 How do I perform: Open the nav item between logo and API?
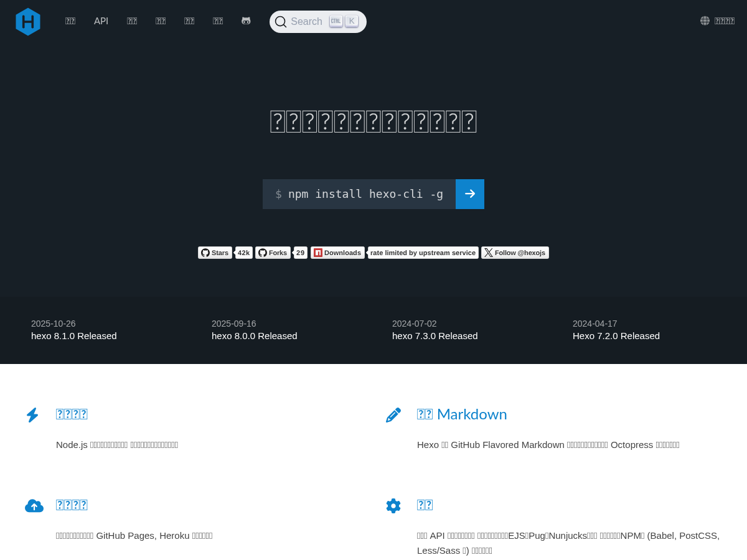coord(70,21)
